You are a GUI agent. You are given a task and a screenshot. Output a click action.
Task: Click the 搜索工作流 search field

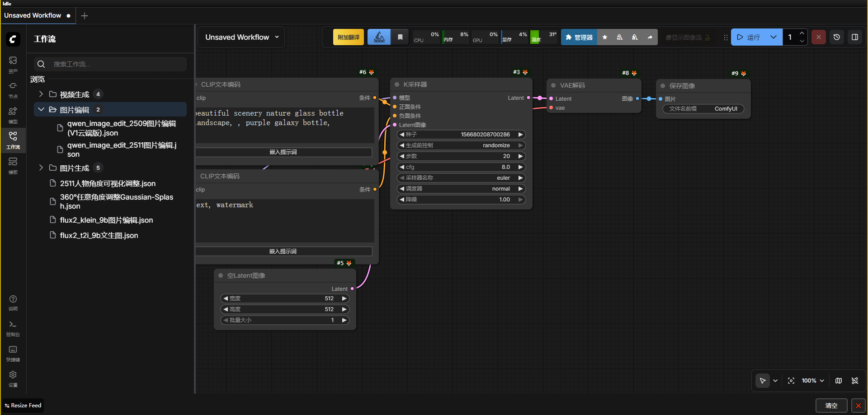coord(118,64)
